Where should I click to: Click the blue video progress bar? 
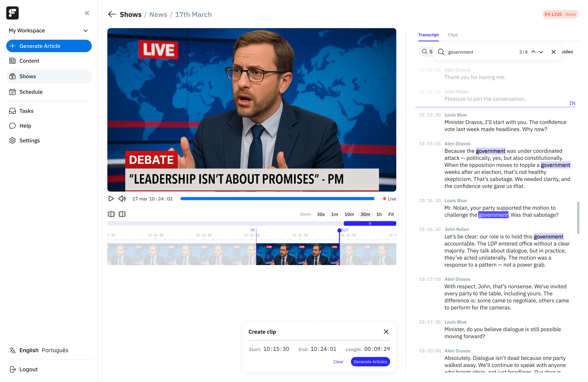point(277,199)
